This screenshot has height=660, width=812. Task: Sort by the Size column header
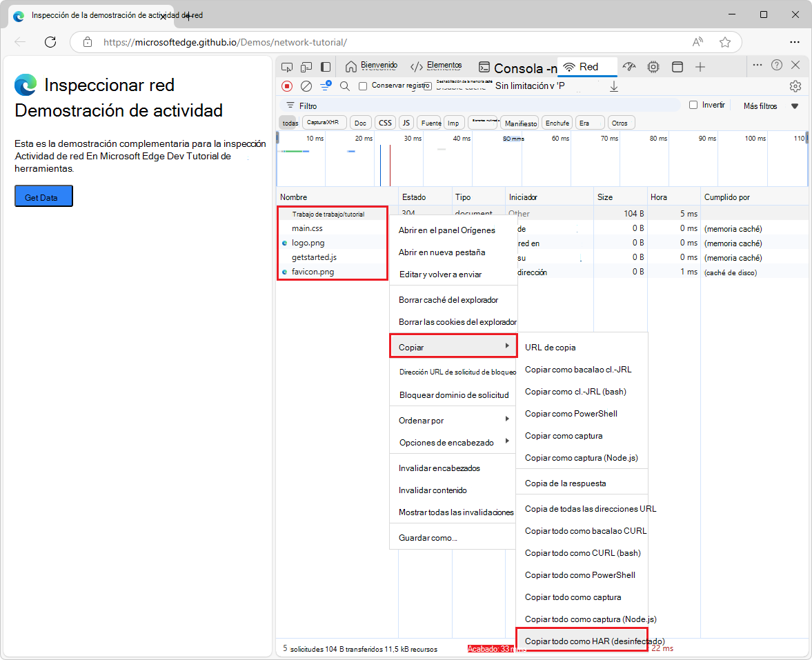coord(620,197)
